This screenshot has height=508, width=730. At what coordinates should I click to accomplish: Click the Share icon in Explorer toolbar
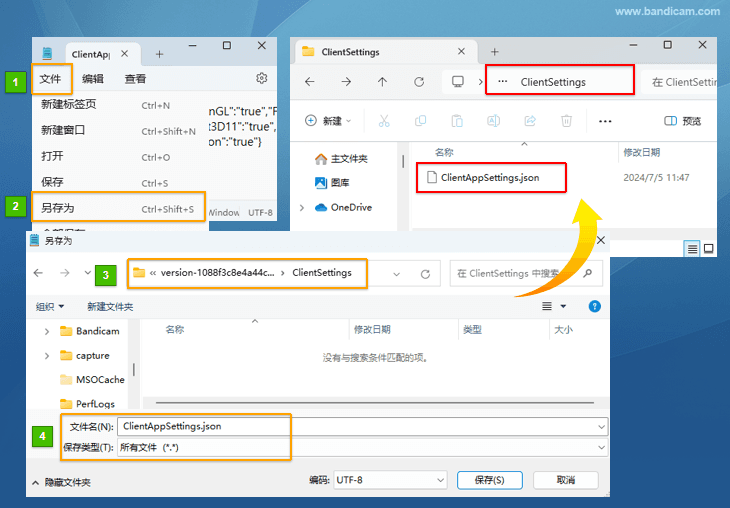tap(530, 121)
